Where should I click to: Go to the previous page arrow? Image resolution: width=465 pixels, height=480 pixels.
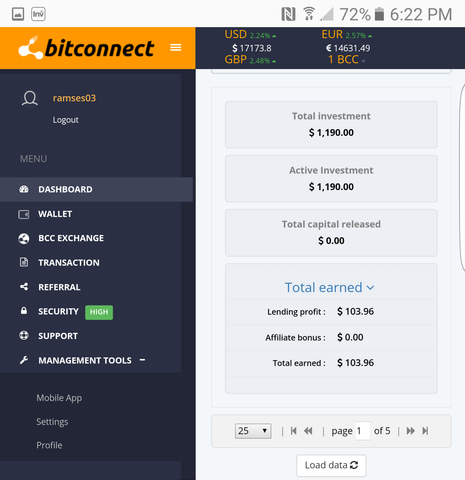tap(308, 431)
